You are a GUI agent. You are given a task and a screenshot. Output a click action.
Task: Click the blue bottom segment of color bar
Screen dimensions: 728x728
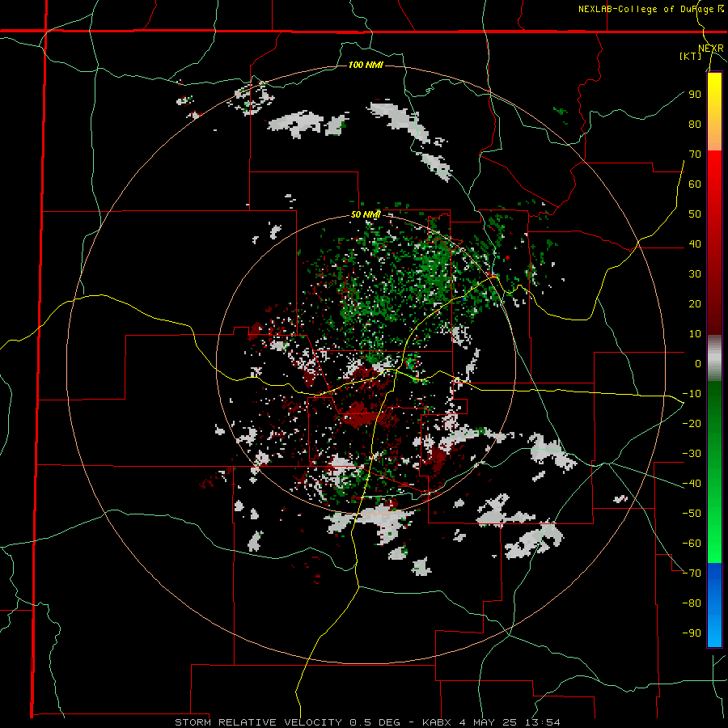pyautogui.click(x=714, y=605)
